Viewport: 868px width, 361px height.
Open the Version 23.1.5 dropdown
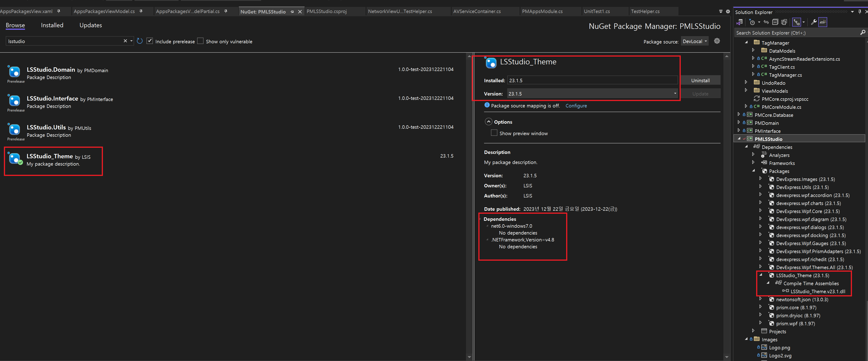pyautogui.click(x=675, y=94)
